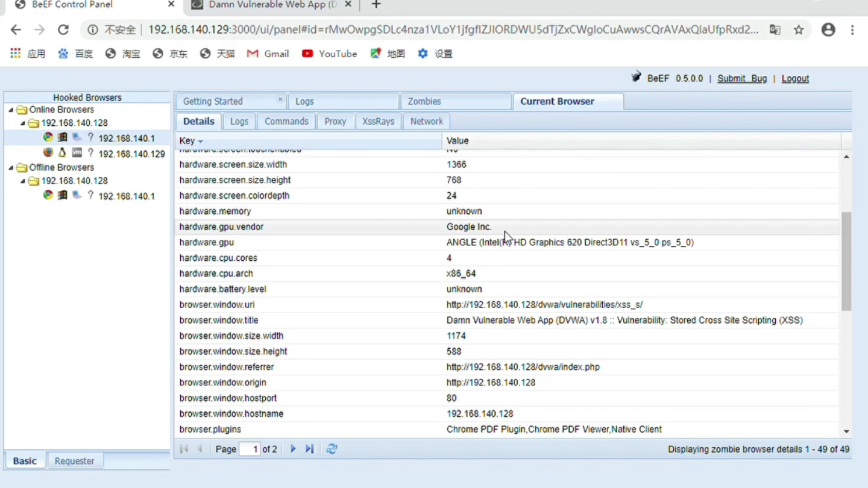Open the XssRays sub-tab
The height and width of the screenshot is (488, 868).
tap(378, 121)
